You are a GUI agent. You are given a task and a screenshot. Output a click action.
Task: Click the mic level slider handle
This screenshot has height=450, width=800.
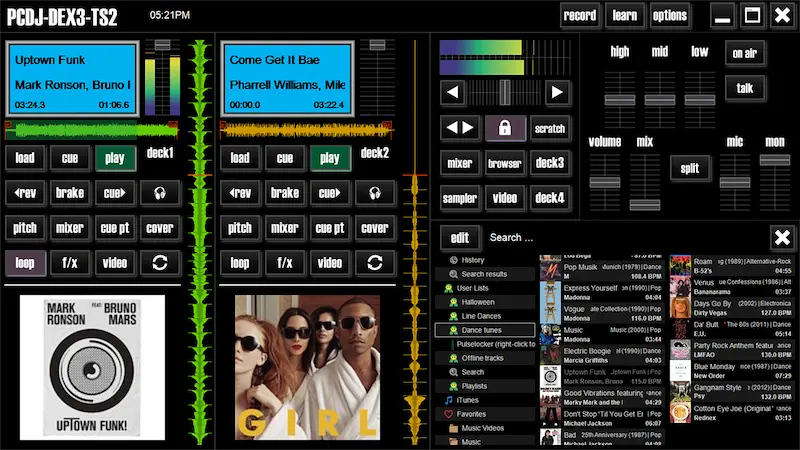[x=735, y=182]
